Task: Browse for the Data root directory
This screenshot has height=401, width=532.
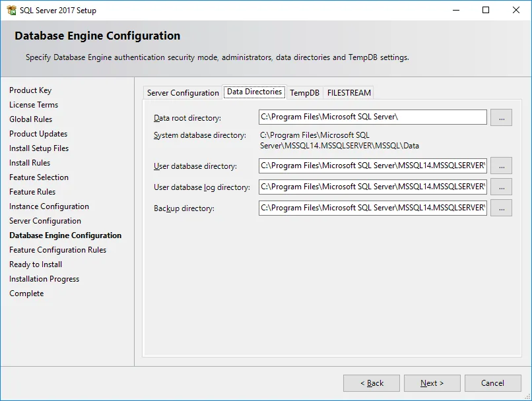Action: point(501,117)
